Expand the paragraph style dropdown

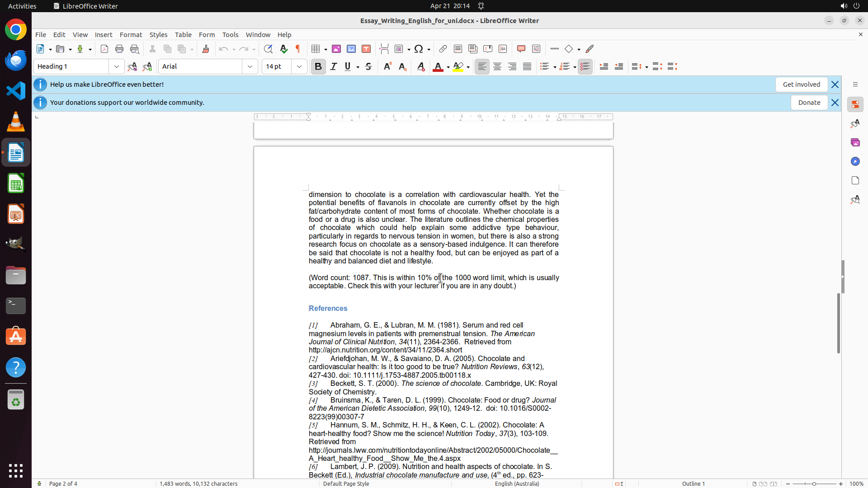(x=117, y=66)
